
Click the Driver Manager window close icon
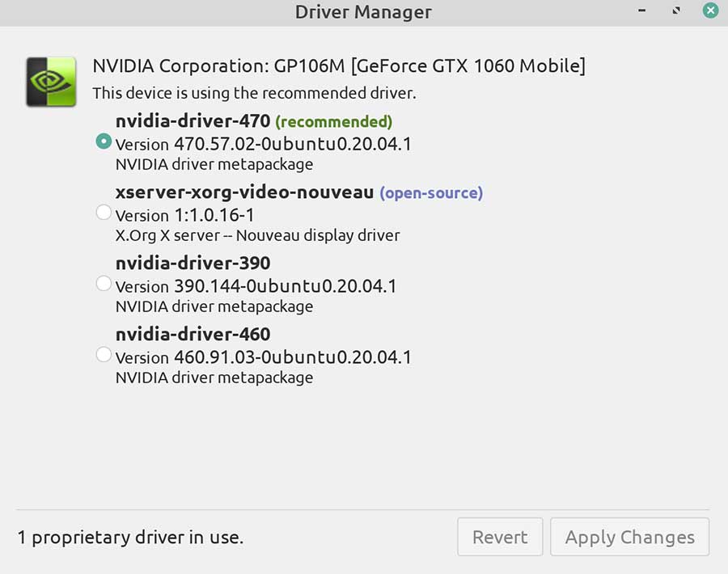coord(710,11)
